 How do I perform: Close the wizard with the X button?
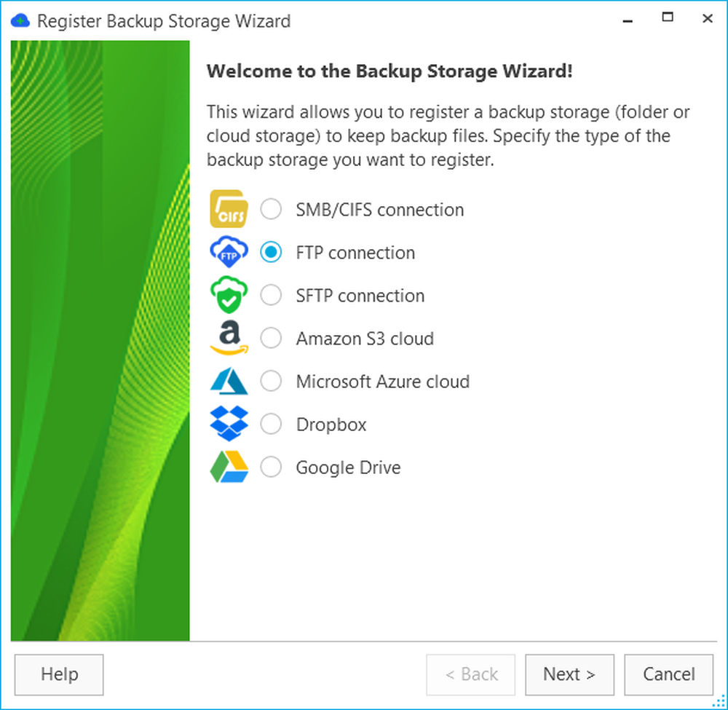pyautogui.click(x=708, y=18)
